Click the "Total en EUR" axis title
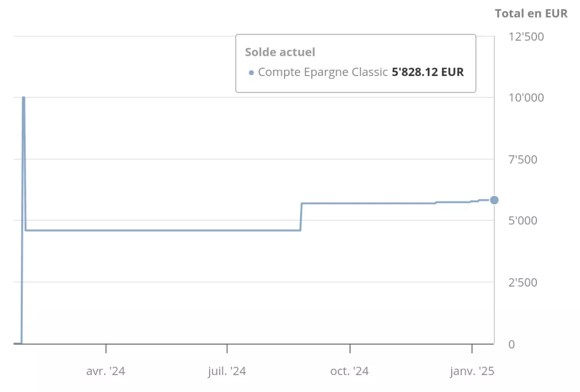 tap(531, 14)
